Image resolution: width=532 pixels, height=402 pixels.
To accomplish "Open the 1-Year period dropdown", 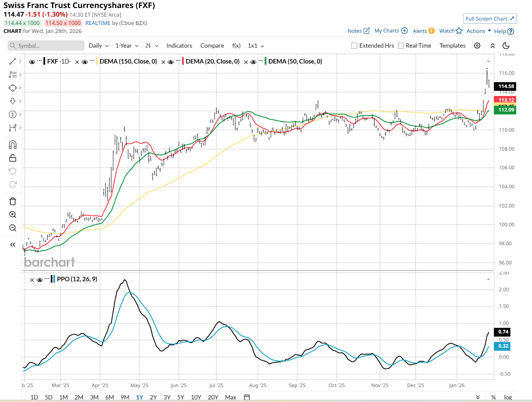I will [x=127, y=46].
